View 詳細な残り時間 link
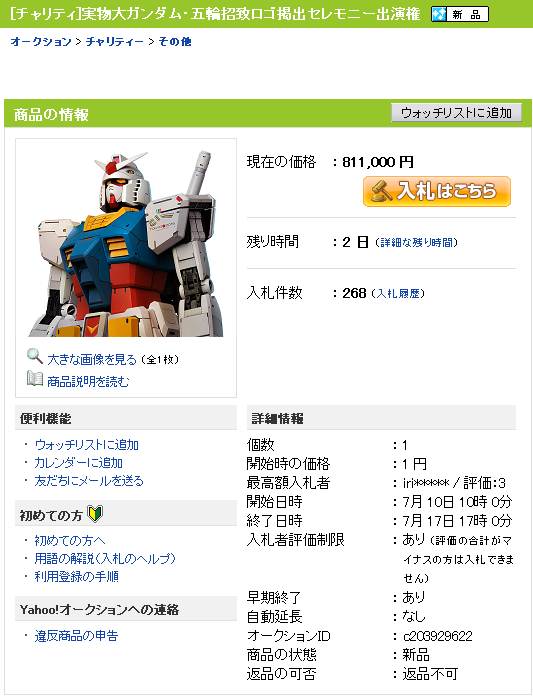The height and width of the screenshot is (696, 533). pos(416,242)
